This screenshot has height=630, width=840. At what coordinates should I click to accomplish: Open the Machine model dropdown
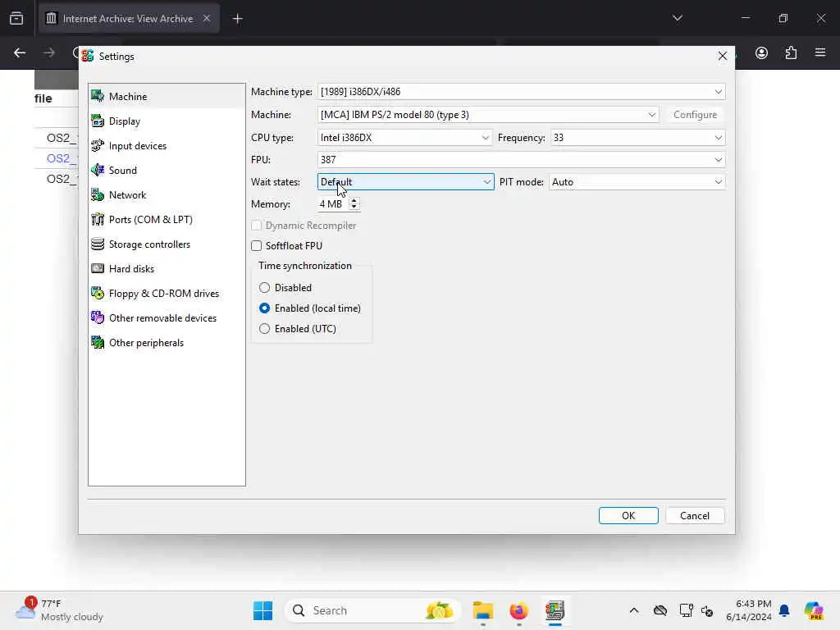(x=488, y=115)
